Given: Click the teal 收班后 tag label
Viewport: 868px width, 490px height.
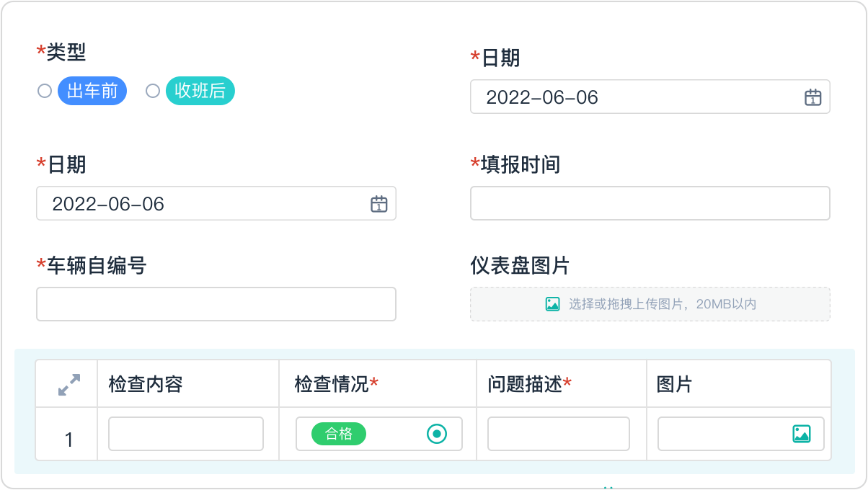Looking at the screenshot, I should (200, 92).
